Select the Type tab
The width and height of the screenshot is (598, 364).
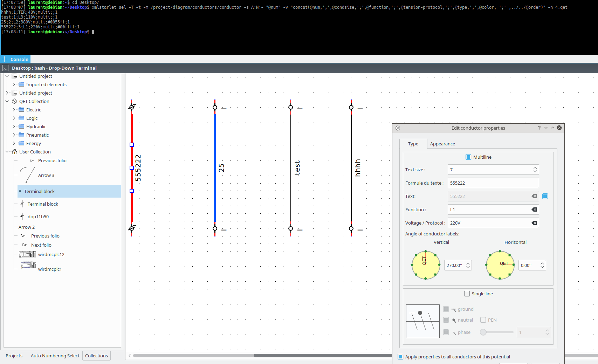point(413,144)
